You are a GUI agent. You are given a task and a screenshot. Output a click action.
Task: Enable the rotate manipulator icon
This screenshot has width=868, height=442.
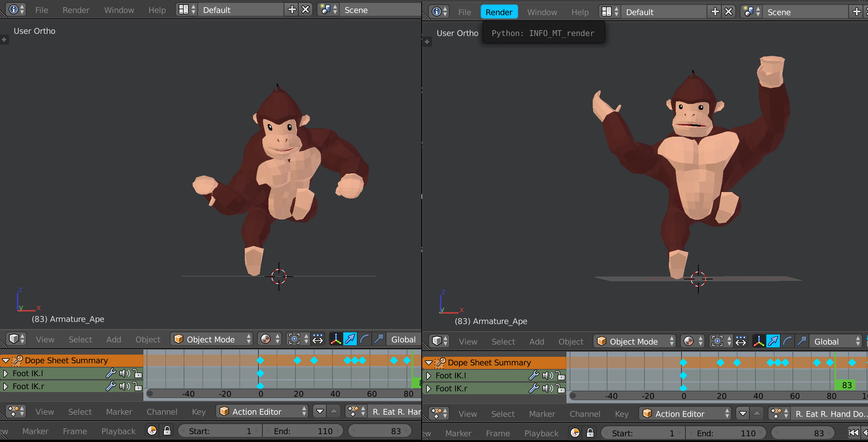point(364,339)
